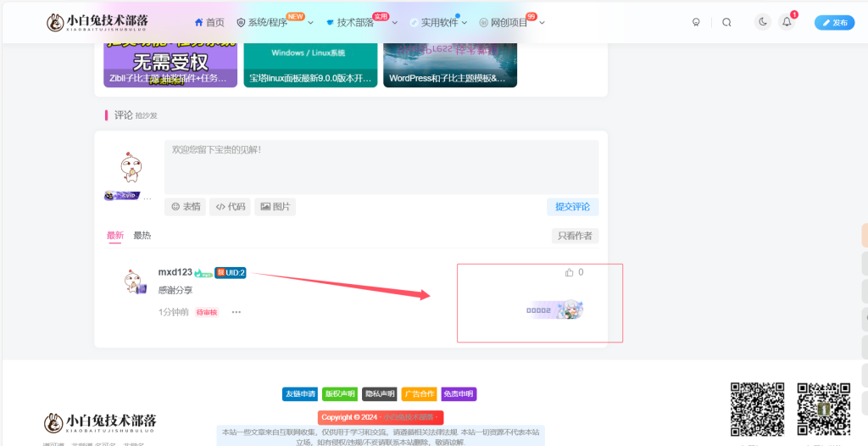
Task: Click the UID:2 badge
Action: (x=231, y=272)
